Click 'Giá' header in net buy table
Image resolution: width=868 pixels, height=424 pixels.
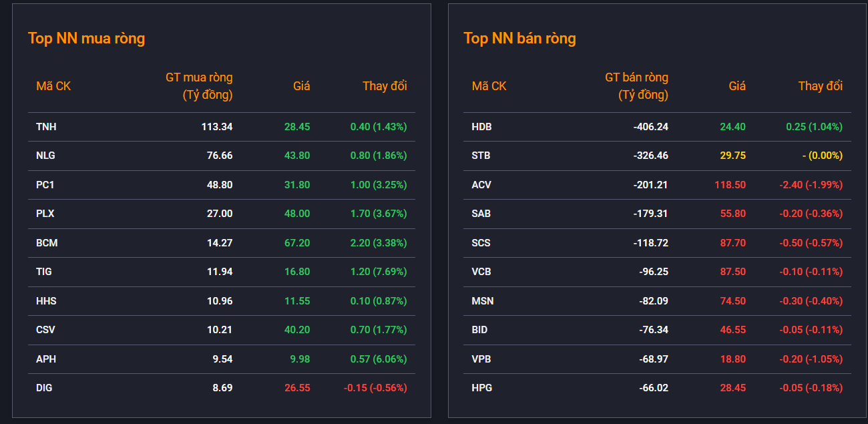302,86
